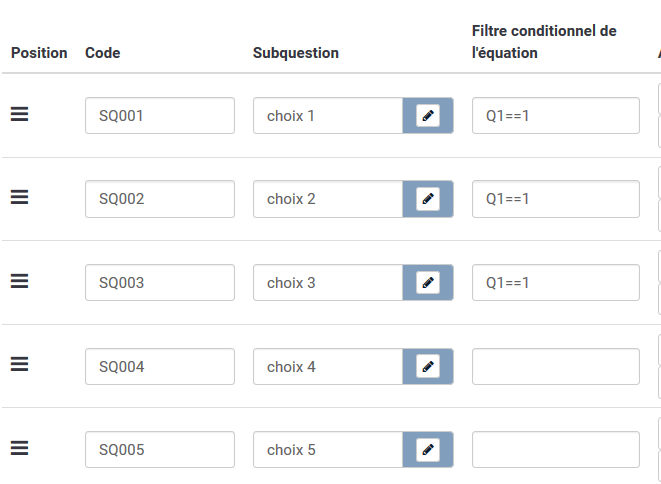Open the pencil editor for choix 5
The height and width of the screenshot is (484, 661).
click(428, 450)
